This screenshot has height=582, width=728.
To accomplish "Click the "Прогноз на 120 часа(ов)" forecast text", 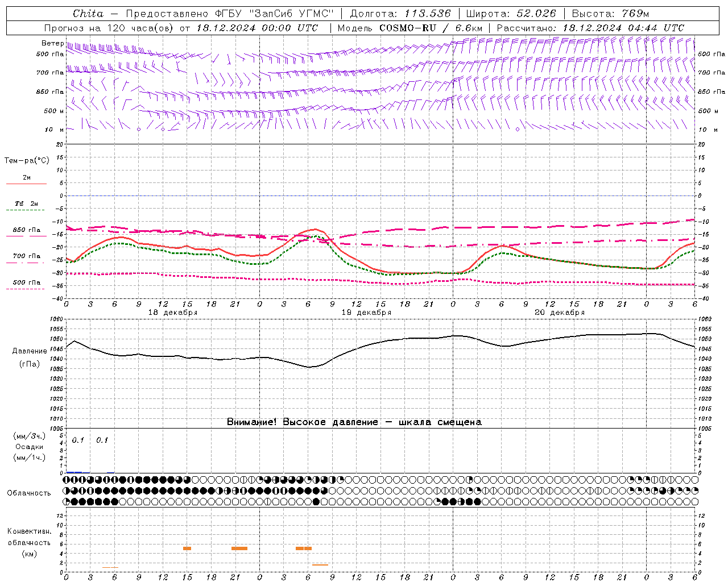I will point(109,28).
